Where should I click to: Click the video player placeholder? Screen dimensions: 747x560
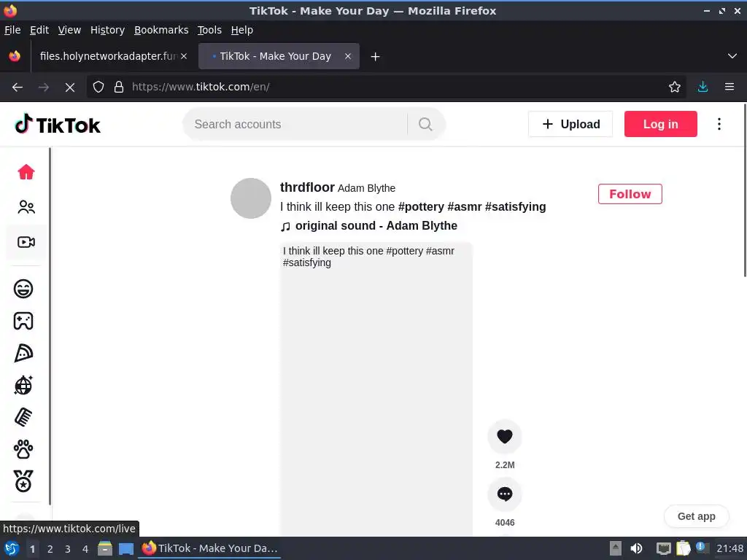click(376, 389)
